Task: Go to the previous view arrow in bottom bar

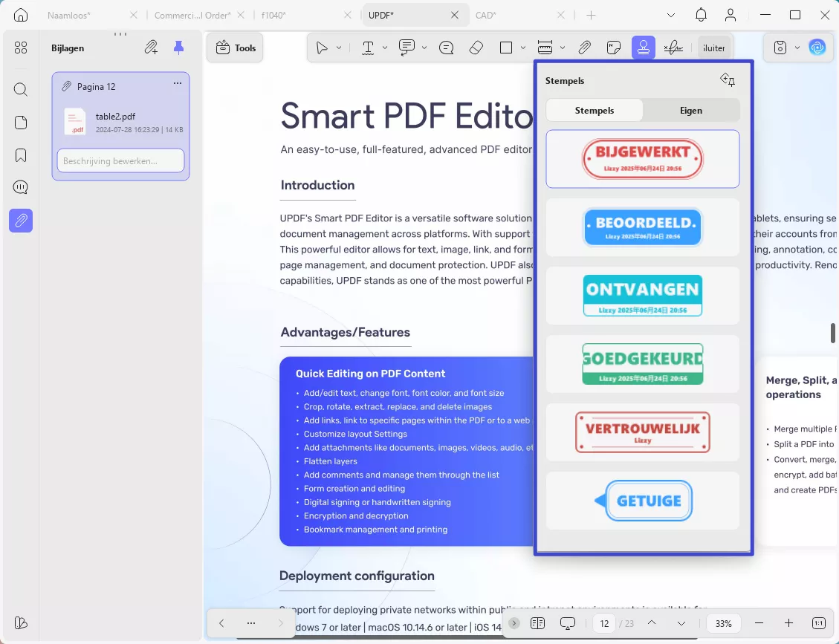Action: point(221,623)
